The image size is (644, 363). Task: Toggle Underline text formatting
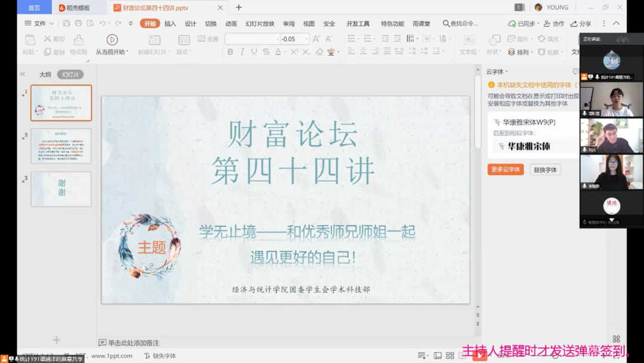tap(254, 52)
